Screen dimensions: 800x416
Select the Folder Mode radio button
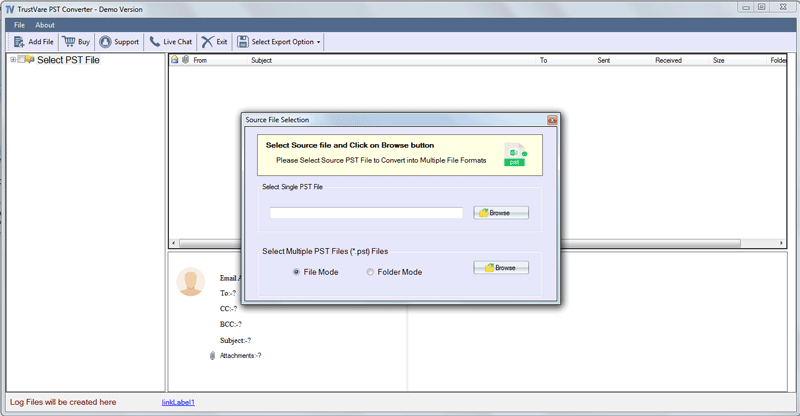[370, 272]
